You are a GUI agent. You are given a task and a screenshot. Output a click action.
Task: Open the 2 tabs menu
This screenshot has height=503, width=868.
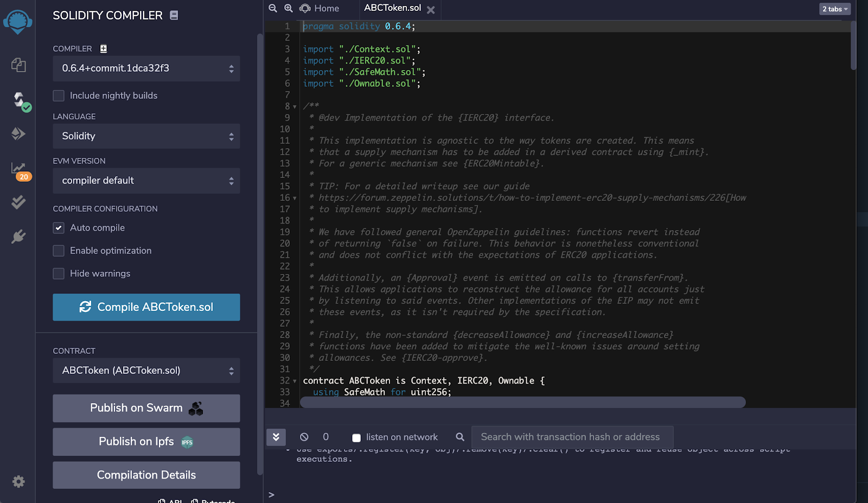tap(834, 9)
